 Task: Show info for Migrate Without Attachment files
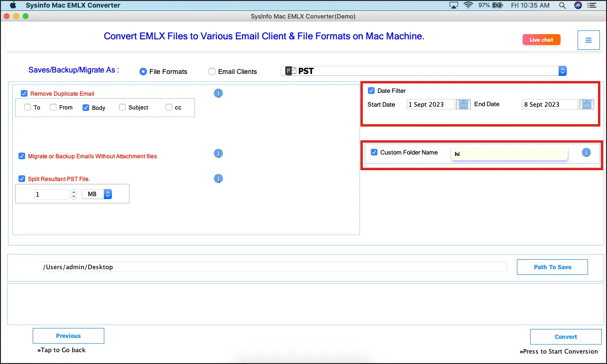coord(218,154)
